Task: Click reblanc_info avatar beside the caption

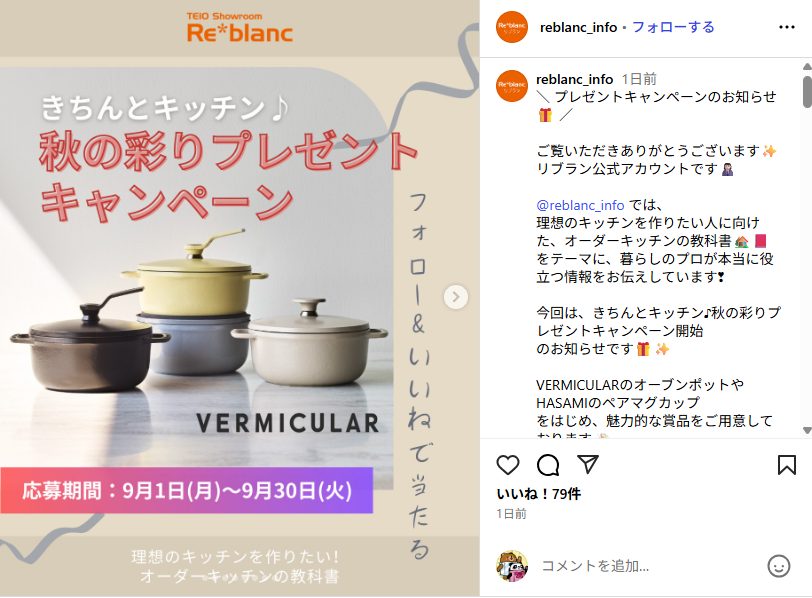Action: click(512, 85)
